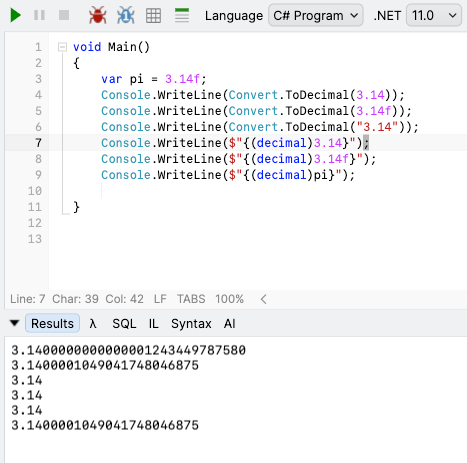Collapse the Main() method fold marker

click(62, 47)
